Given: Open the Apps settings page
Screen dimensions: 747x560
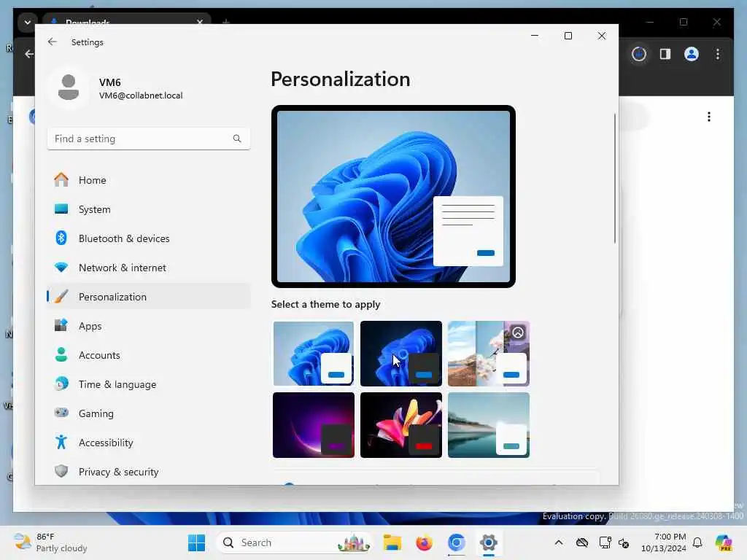Looking at the screenshot, I should (x=149, y=326).
